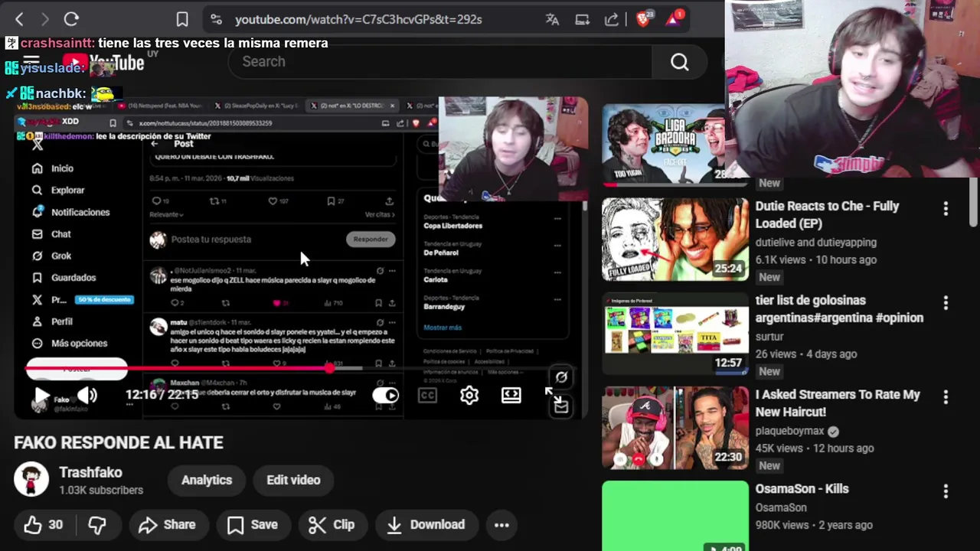Go to YouTube home via the logo
This screenshot has width=980, height=551.
pyautogui.click(x=103, y=63)
